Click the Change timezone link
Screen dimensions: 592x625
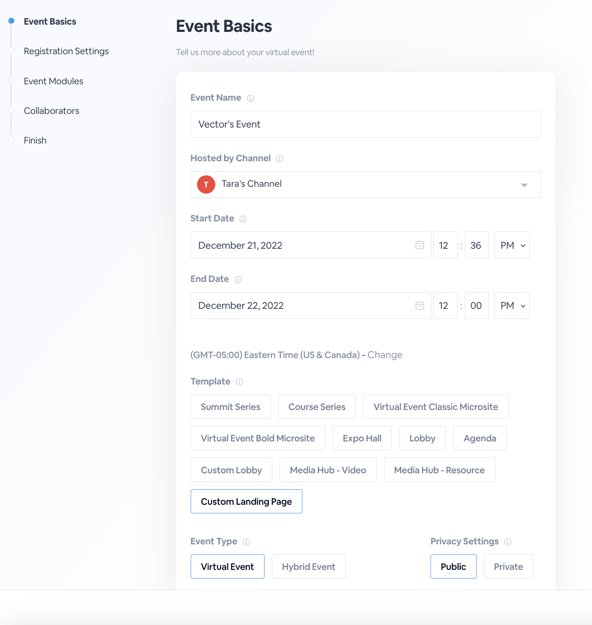[385, 355]
